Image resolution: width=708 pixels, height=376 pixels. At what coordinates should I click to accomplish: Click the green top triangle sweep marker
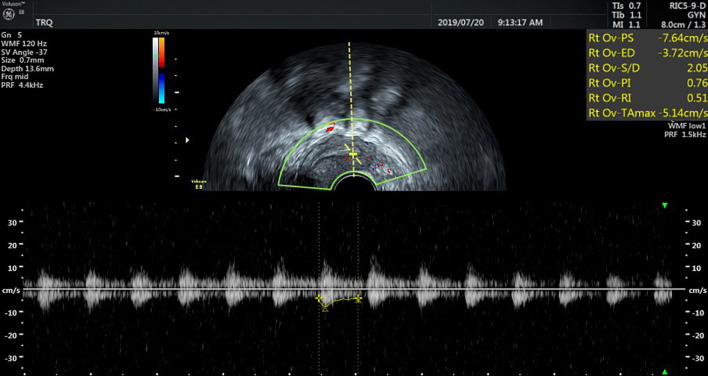click(x=664, y=205)
